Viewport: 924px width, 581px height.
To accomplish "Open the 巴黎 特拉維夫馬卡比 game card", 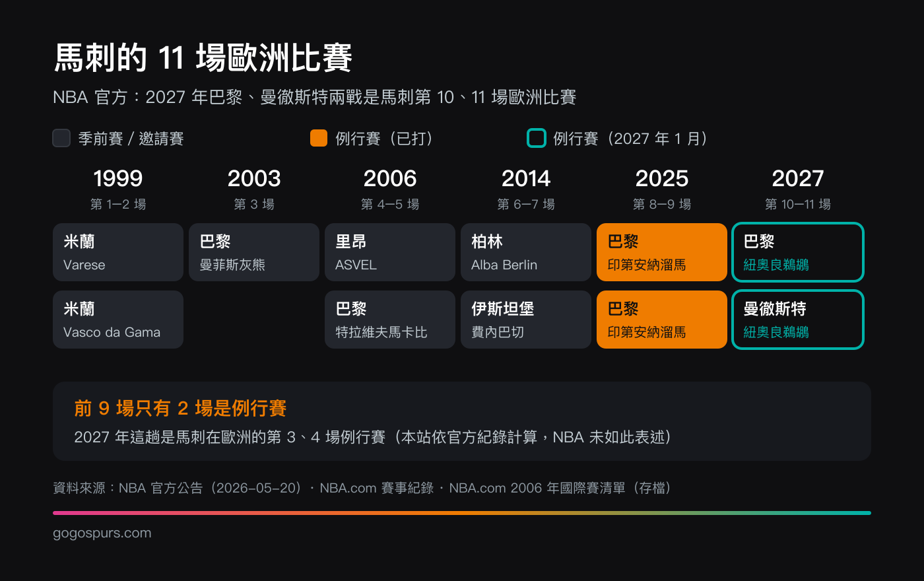I will click(390, 320).
